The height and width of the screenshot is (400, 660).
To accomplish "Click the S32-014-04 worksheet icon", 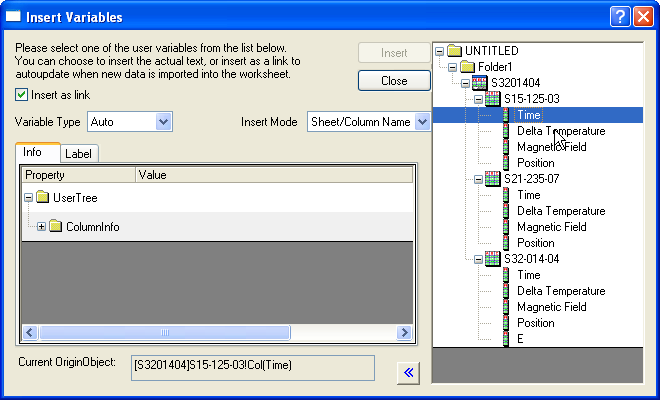I will coord(492,259).
